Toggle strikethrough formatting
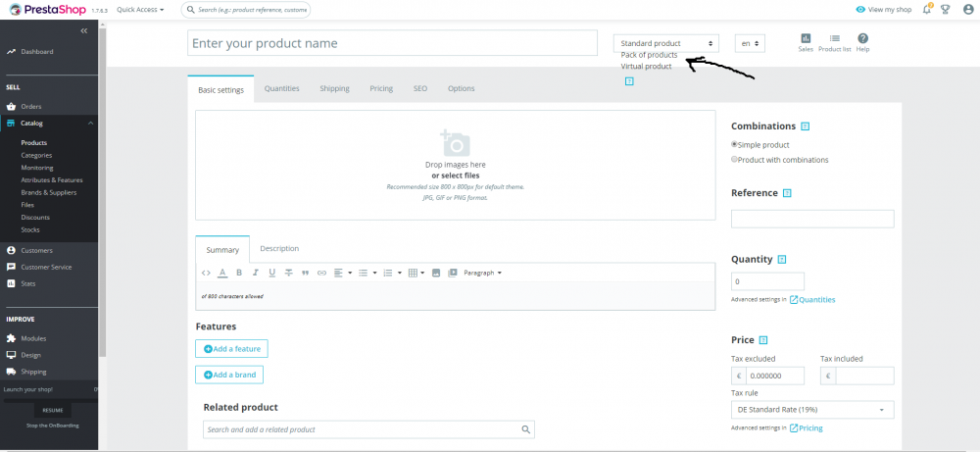Screen dimensions: 980x452 pyautogui.click(x=289, y=273)
